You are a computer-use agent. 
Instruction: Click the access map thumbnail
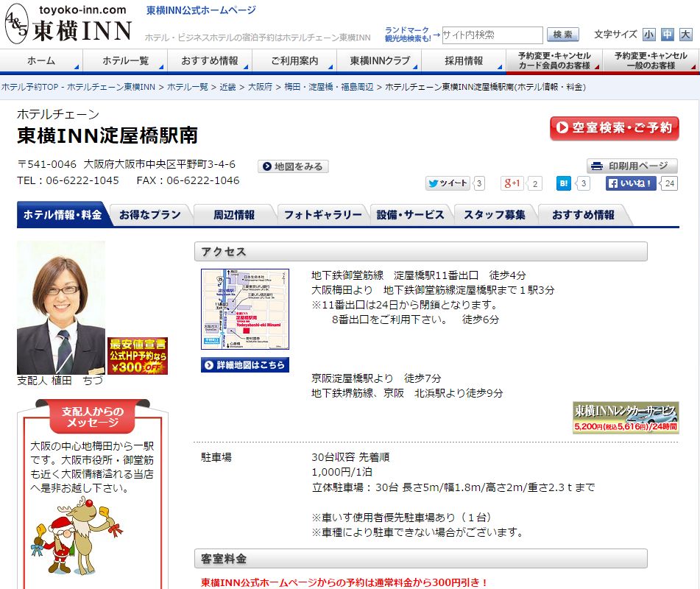tap(245, 309)
